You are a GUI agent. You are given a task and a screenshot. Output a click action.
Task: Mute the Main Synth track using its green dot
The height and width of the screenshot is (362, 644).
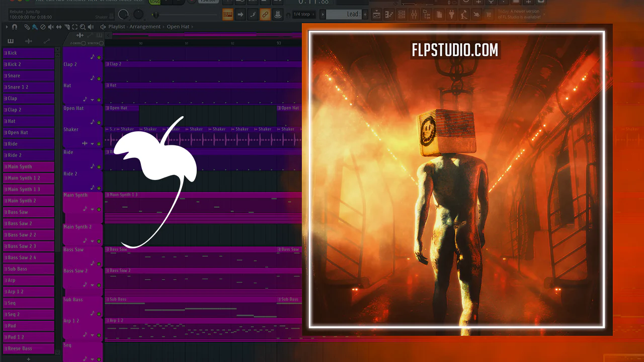point(99,209)
